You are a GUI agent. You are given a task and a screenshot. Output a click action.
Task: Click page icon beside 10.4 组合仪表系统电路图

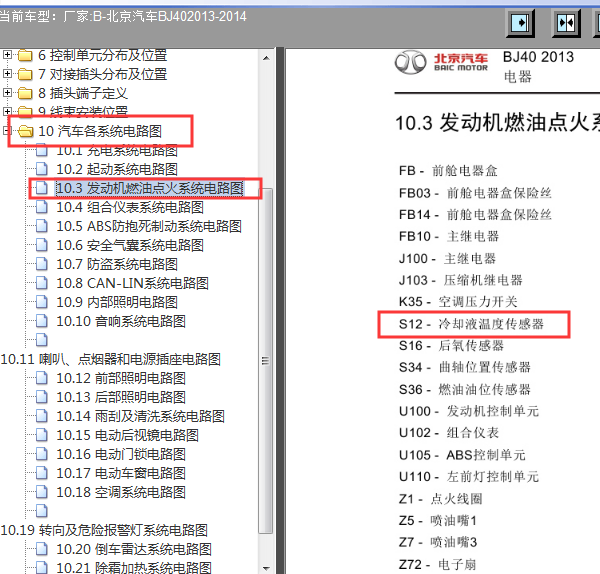(x=42, y=207)
